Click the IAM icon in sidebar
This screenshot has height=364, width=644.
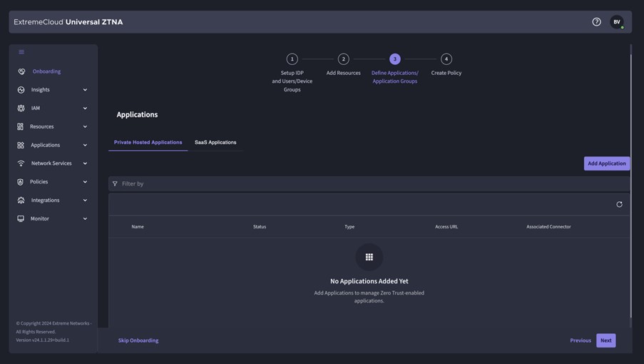[21, 108]
